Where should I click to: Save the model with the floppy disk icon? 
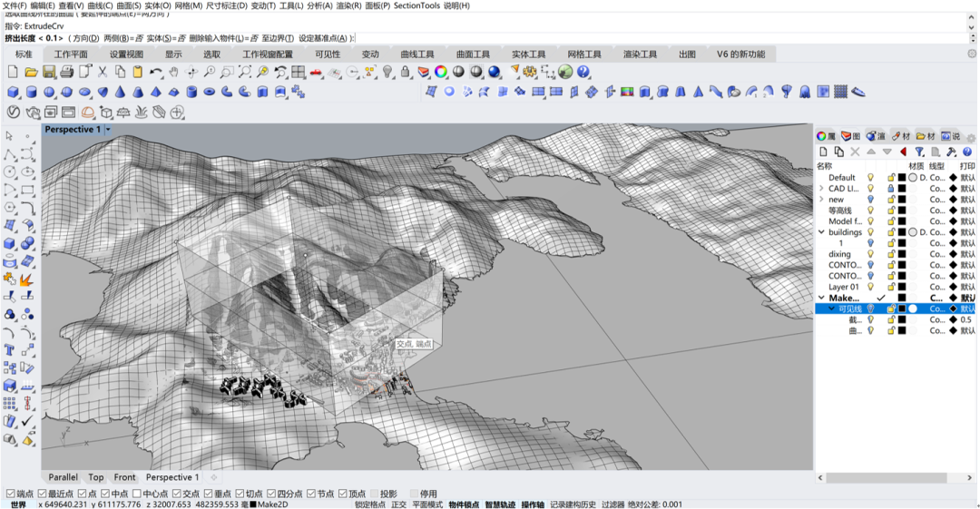(x=49, y=72)
